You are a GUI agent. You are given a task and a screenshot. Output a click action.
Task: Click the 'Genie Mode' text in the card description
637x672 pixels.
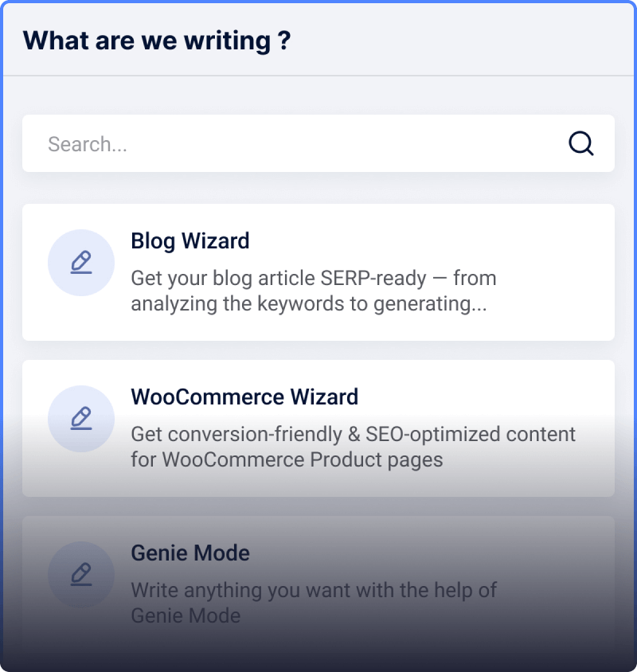pyautogui.click(x=186, y=615)
